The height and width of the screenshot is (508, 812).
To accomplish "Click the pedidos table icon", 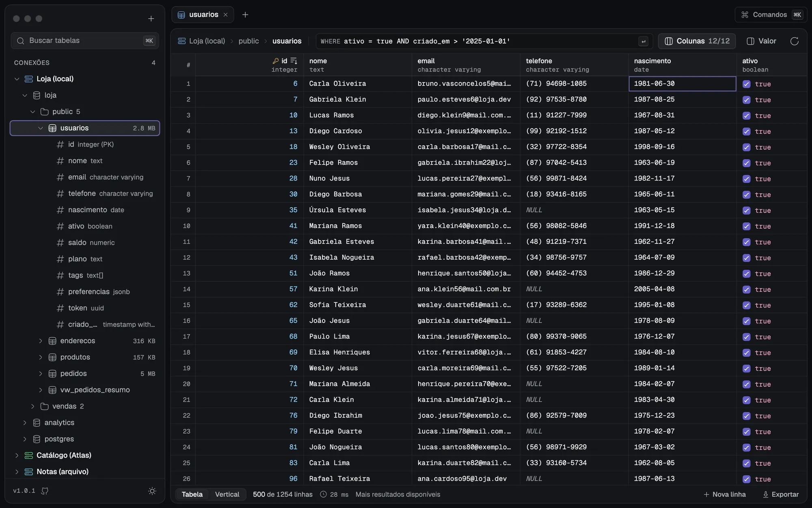I will pos(52,373).
